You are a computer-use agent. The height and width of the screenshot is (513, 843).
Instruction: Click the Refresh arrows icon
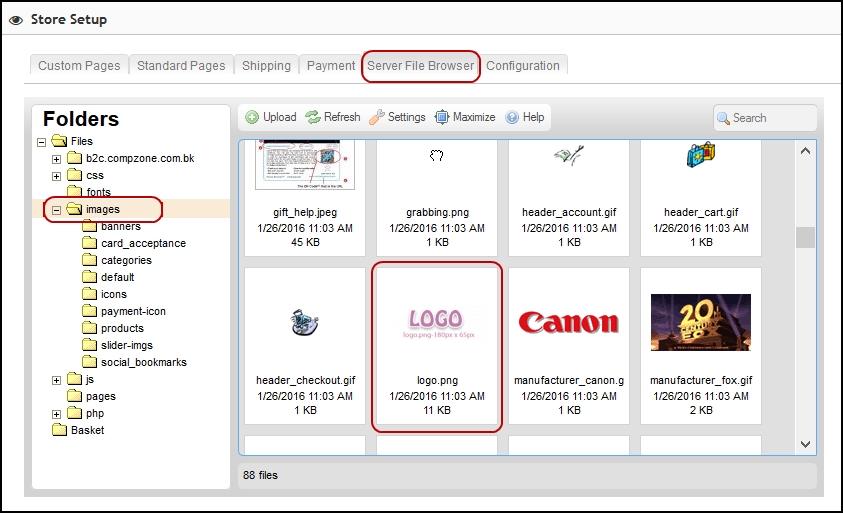(313, 117)
